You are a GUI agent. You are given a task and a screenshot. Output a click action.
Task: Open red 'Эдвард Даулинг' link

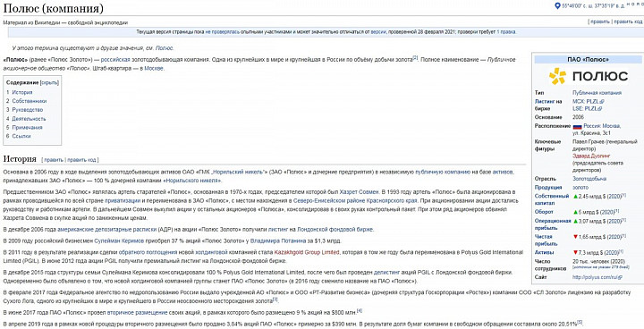click(591, 156)
